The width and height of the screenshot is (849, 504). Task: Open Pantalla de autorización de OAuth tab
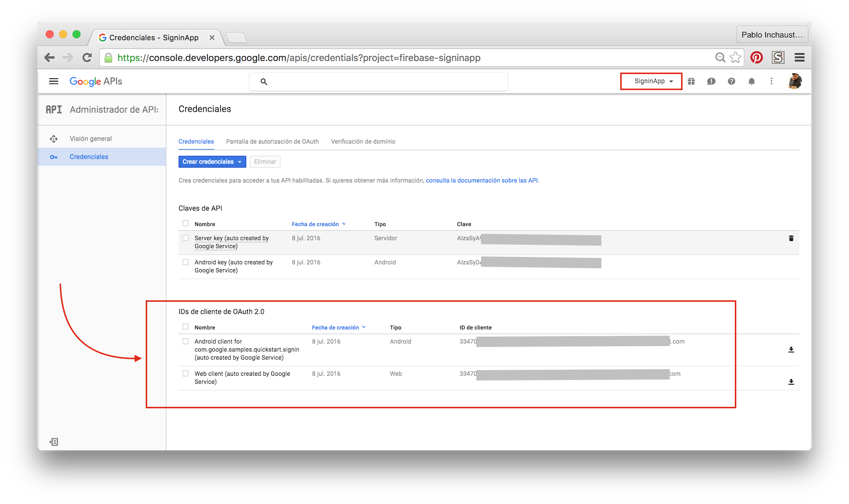pos(272,141)
